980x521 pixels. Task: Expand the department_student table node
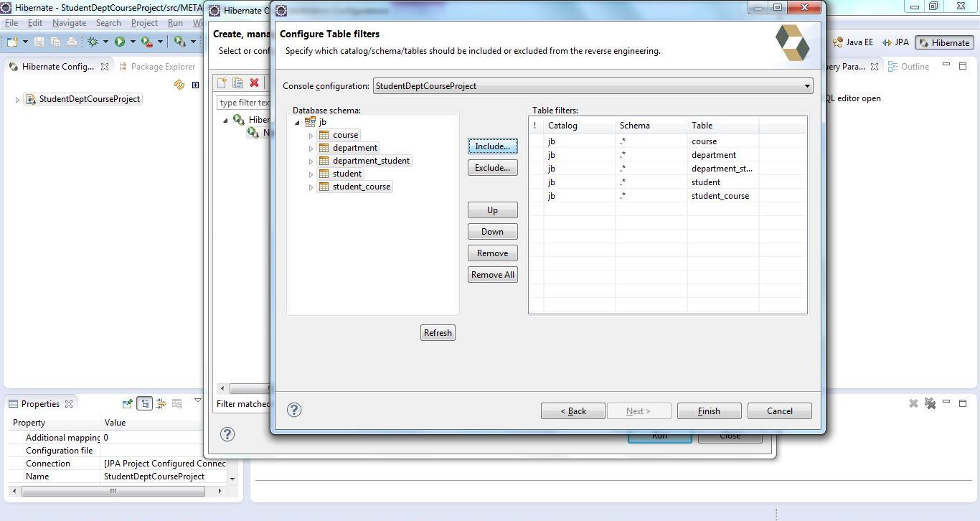pyautogui.click(x=311, y=161)
